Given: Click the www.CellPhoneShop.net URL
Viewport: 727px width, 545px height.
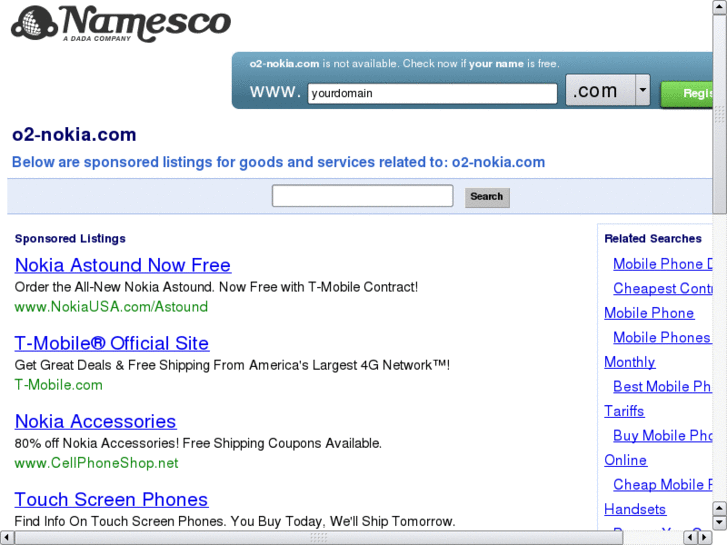Looking at the screenshot, I should click(96, 463).
